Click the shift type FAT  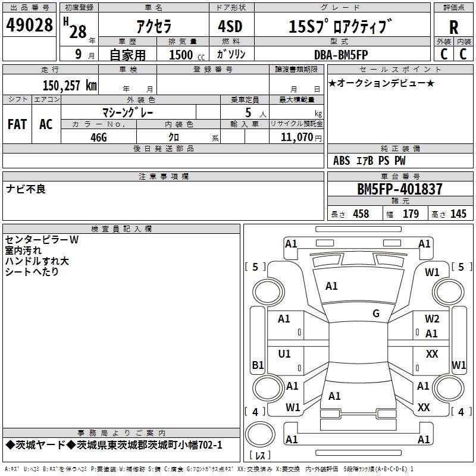17,124
